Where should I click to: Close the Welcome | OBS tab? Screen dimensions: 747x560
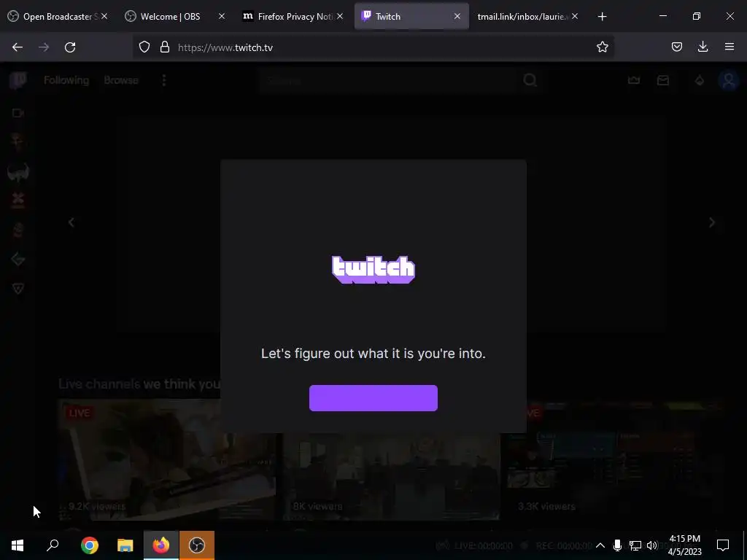click(x=222, y=16)
